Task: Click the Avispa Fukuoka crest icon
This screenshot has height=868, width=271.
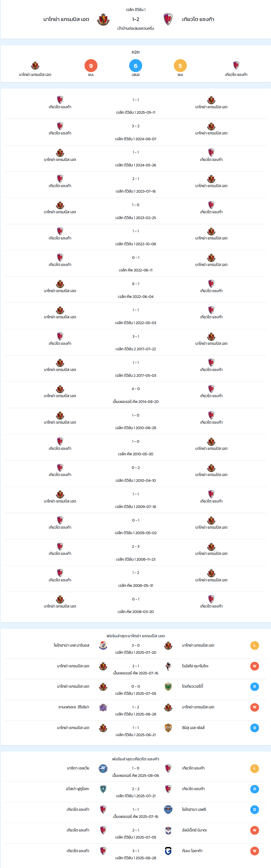Action: tap(103, 789)
